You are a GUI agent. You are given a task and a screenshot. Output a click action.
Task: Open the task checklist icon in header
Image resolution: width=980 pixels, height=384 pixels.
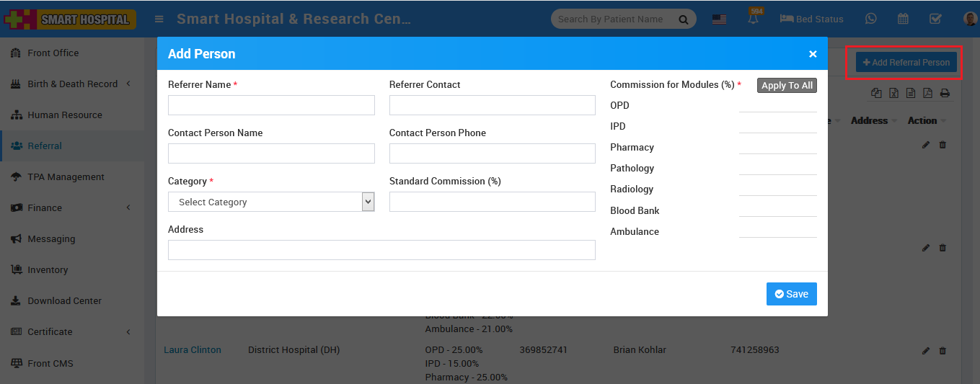(x=935, y=19)
